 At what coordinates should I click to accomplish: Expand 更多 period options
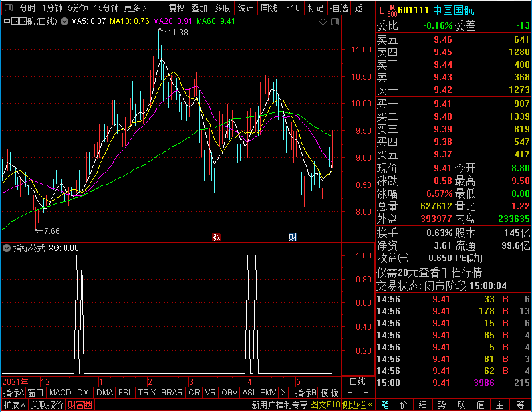[135, 8]
